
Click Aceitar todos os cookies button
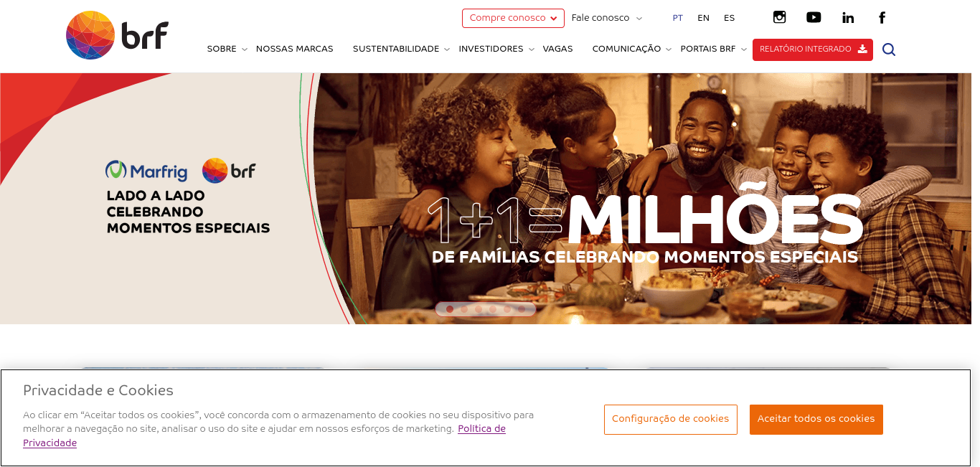coord(816,419)
